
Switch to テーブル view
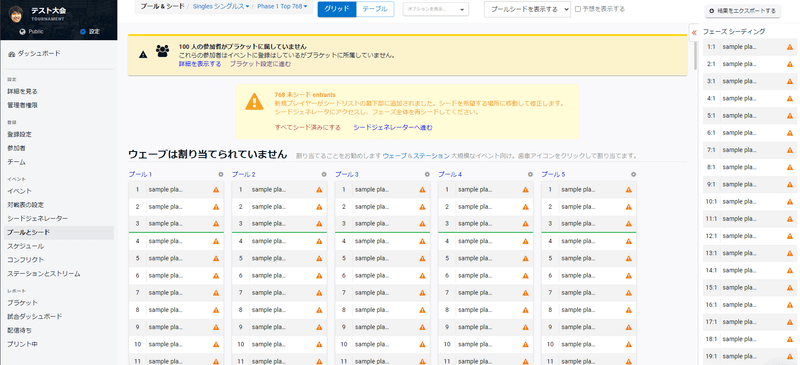[x=375, y=9]
